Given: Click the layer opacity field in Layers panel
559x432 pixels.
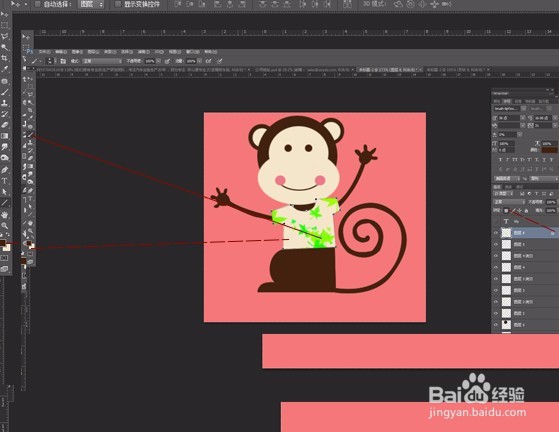Looking at the screenshot, I should (x=550, y=202).
